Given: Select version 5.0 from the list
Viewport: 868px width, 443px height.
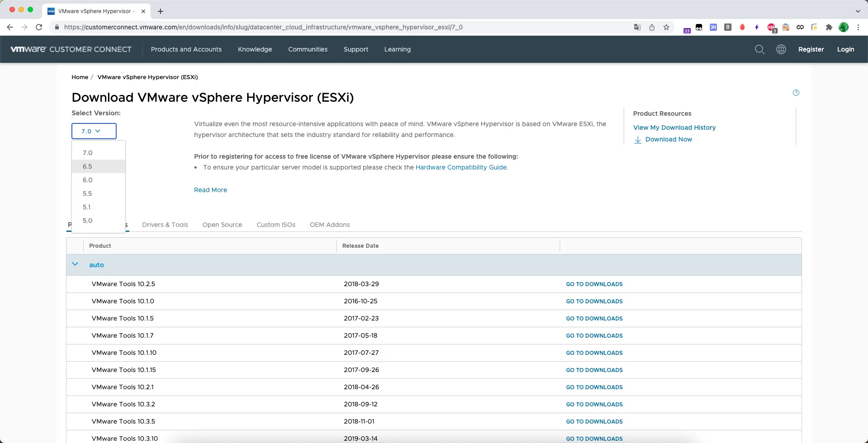Looking at the screenshot, I should [x=99, y=221].
